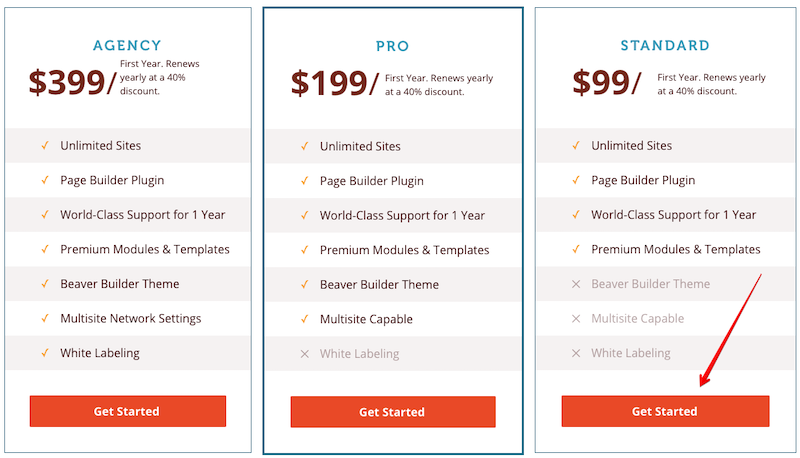Click Get Started under Pro plan
Image resolution: width=800 pixels, height=458 pixels.
point(393,412)
